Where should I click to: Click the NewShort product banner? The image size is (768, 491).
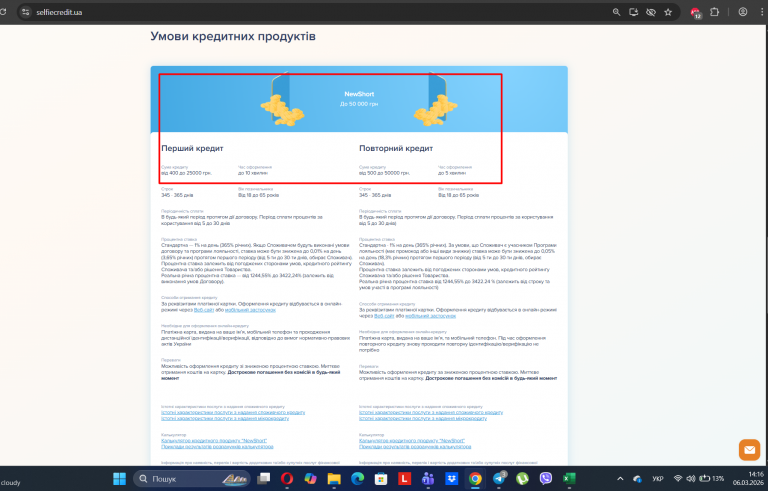point(359,99)
